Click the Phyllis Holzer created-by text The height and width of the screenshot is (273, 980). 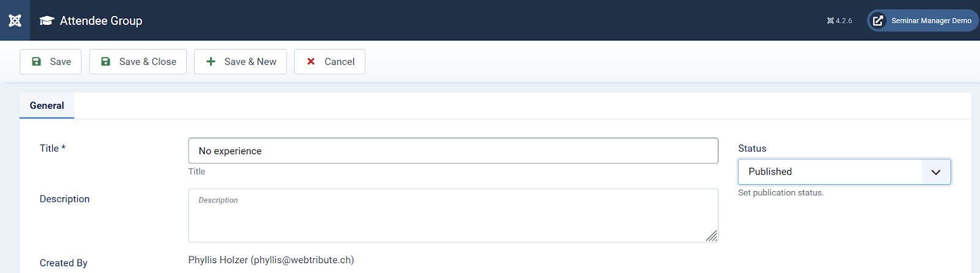click(271, 260)
